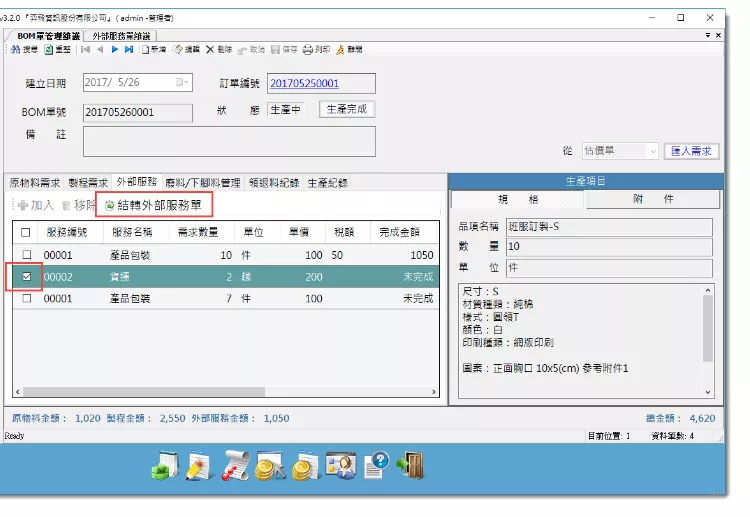The image size is (750, 517).
Task: Open the customer contact icon in dock
Action: [x=341, y=466]
